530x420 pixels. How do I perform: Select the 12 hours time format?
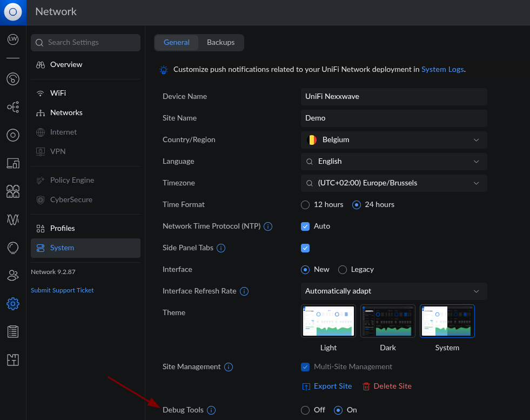point(305,205)
